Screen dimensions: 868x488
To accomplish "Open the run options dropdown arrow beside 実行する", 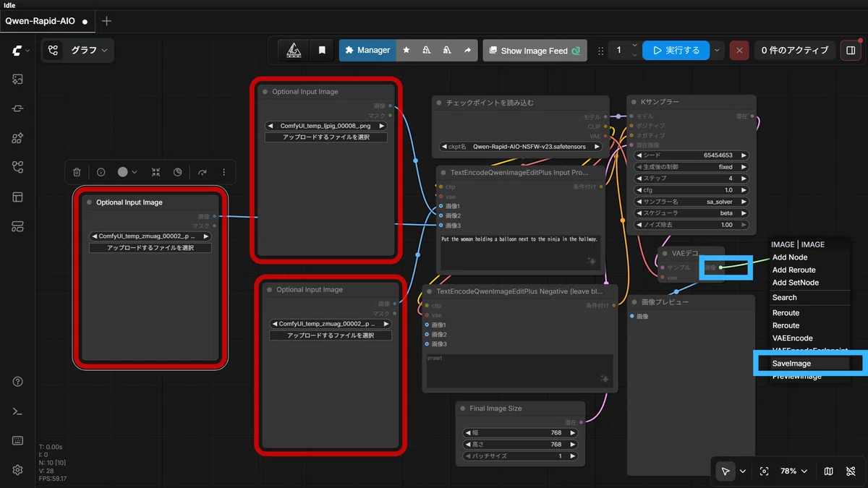I will click(x=717, y=51).
